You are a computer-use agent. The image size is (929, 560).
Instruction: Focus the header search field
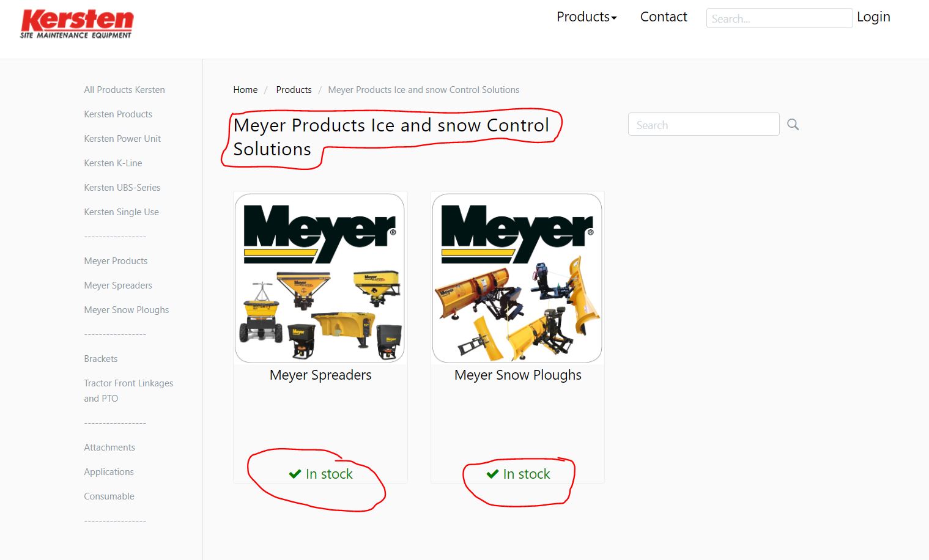pos(779,18)
